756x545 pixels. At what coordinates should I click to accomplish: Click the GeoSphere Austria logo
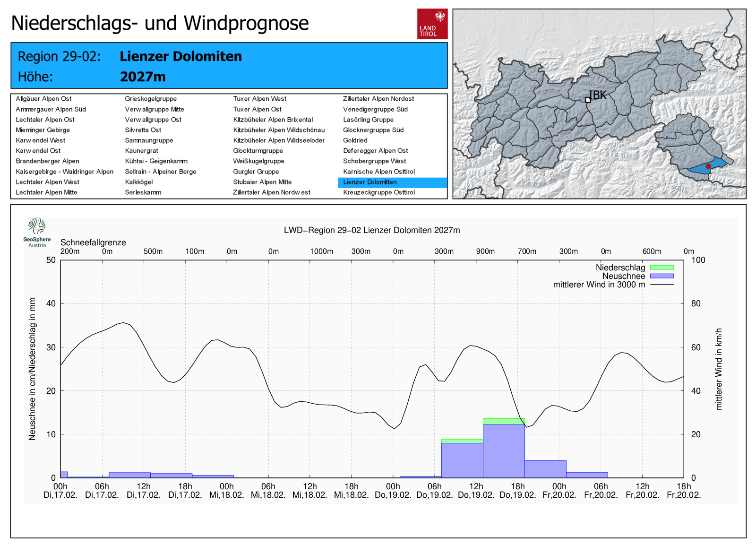coord(37,232)
